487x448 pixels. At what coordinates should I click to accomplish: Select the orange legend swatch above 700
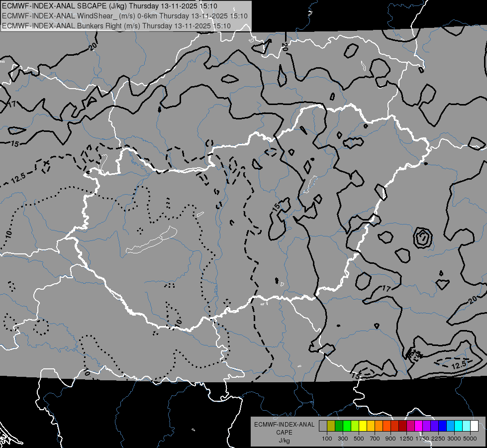(379, 426)
